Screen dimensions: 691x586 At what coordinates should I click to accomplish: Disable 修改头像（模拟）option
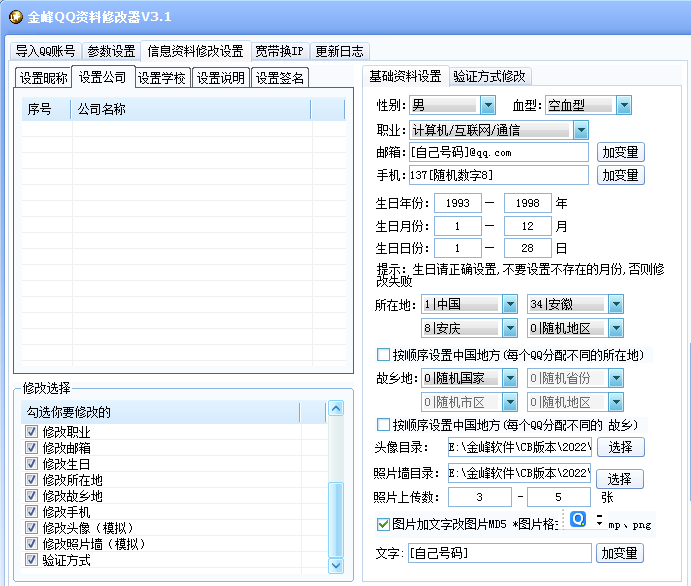(x=31, y=527)
